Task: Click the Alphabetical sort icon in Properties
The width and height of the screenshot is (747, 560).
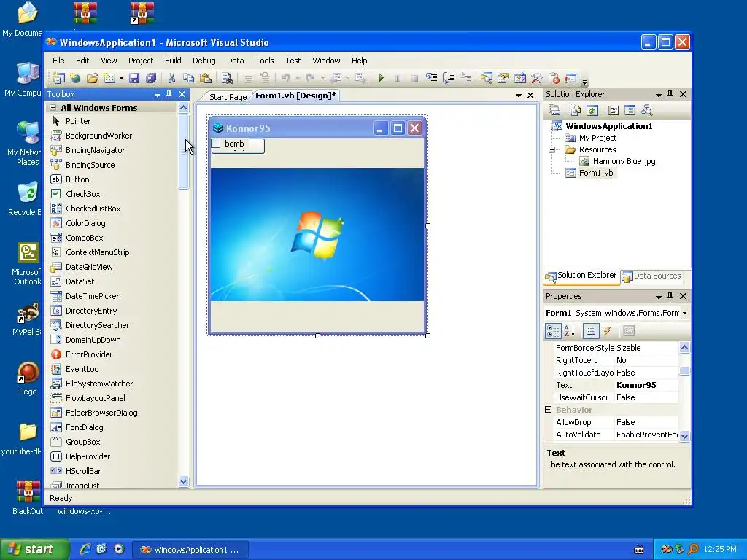Action: click(569, 330)
